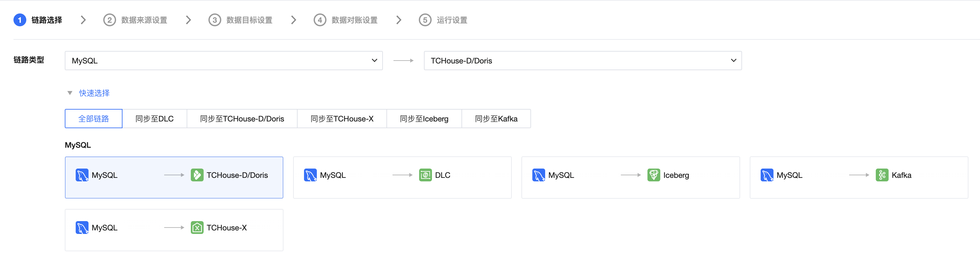Switch to the 同步至Iceberg tab
Viewport: 980px width, 257px height.
click(424, 119)
